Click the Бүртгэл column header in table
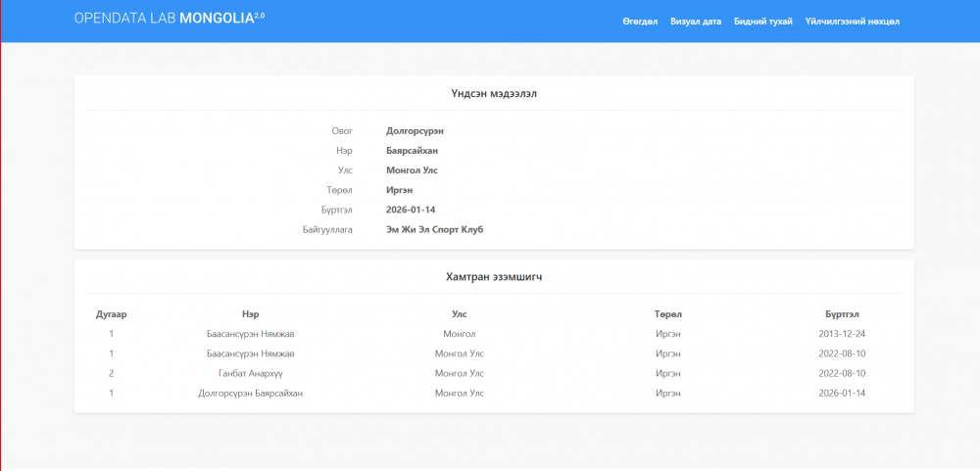This screenshot has height=471, width=980. tap(842, 314)
